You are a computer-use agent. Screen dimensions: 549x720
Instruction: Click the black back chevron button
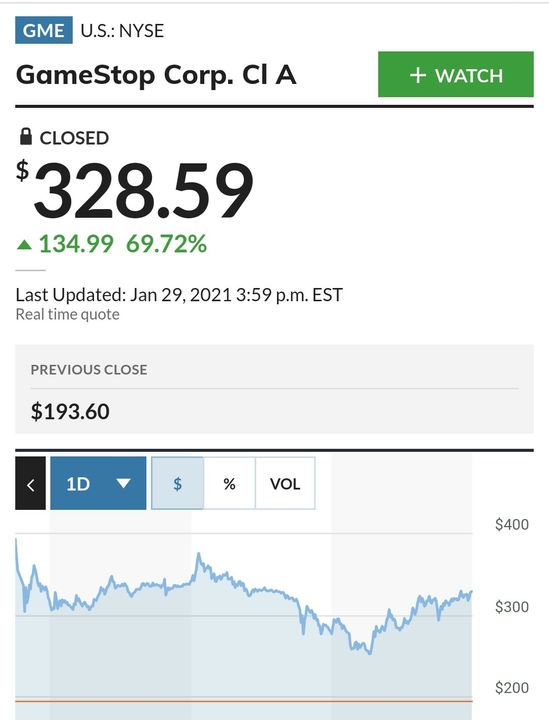pyautogui.click(x=30, y=483)
